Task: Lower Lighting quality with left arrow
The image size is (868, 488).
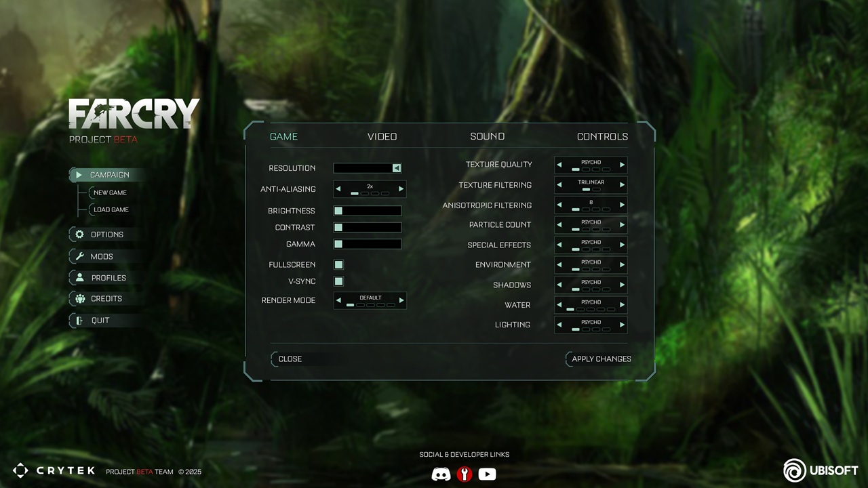Action: coord(559,325)
